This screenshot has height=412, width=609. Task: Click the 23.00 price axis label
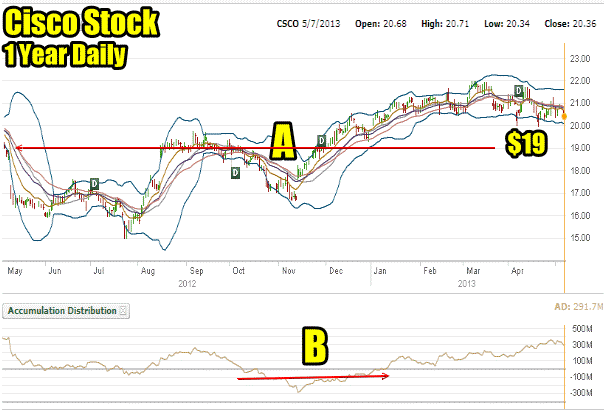[580, 59]
